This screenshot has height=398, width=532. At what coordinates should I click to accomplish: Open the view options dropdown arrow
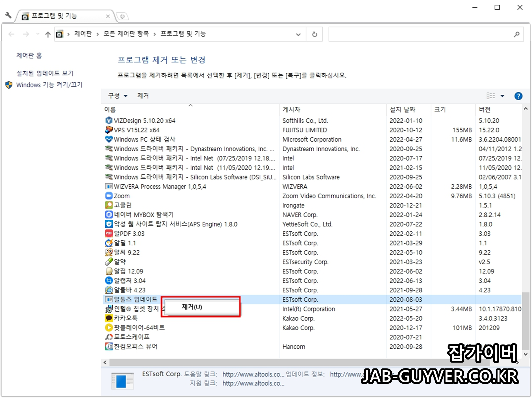(502, 96)
